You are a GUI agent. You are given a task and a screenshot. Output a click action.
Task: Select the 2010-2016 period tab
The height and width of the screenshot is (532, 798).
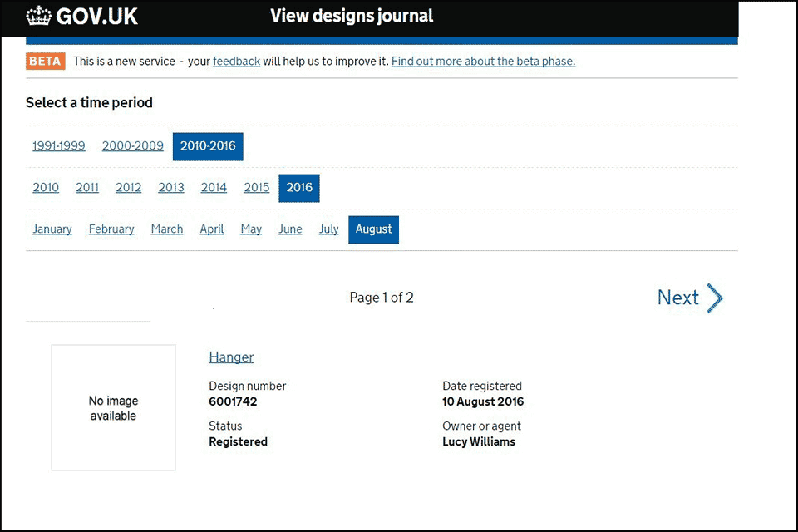pyautogui.click(x=208, y=146)
